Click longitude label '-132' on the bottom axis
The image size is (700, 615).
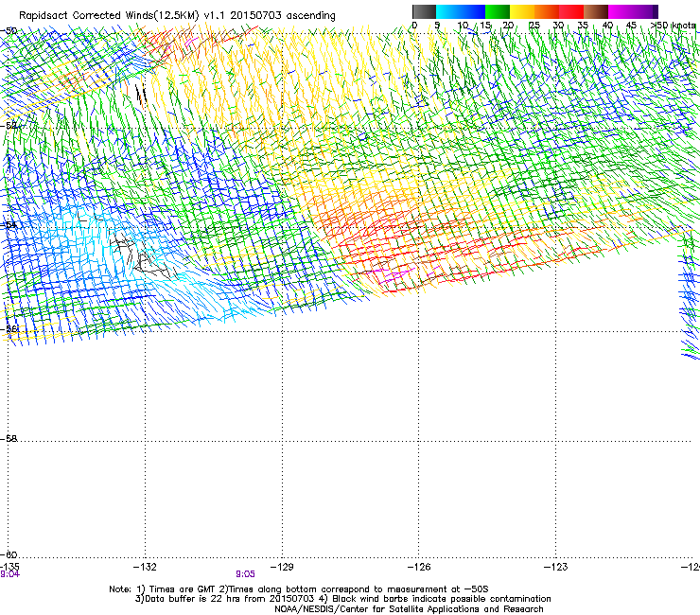point(145,567)
